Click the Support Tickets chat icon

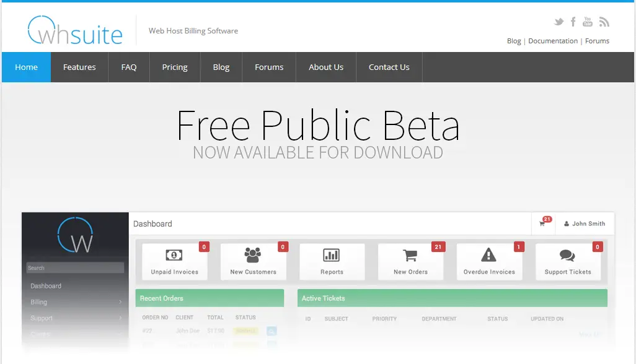click(x=567, y=256)
